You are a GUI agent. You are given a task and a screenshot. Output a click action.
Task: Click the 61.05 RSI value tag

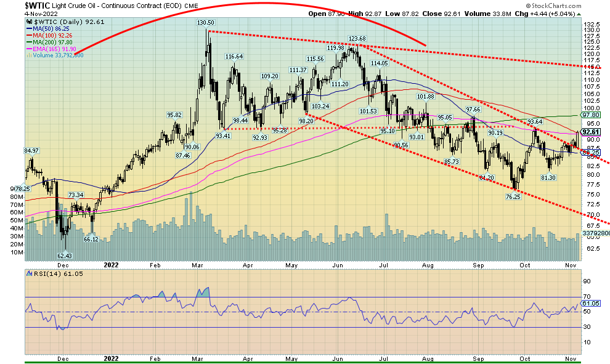pos(590,304)
